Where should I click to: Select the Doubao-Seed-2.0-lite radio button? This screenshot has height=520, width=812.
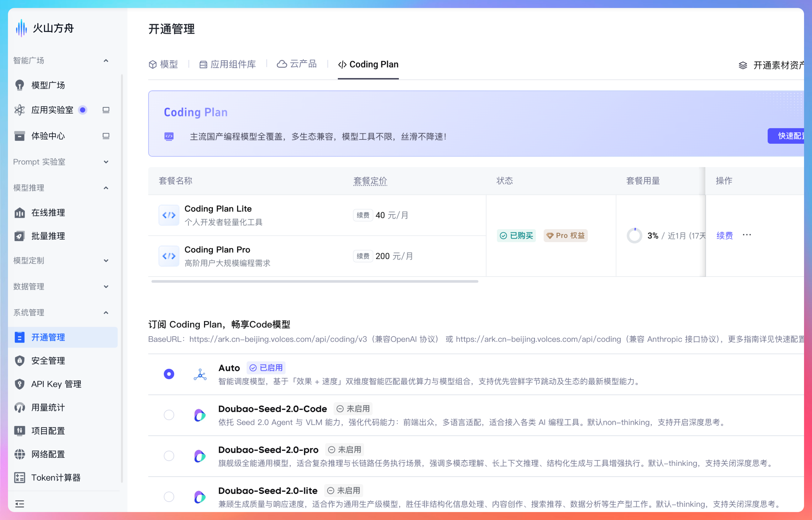(169, 497)
